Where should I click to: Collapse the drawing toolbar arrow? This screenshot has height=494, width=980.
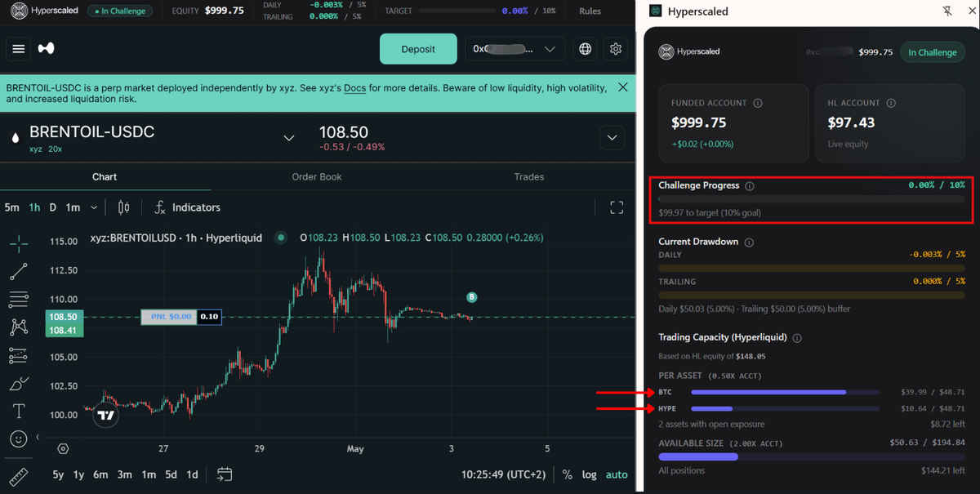(38, 438)
